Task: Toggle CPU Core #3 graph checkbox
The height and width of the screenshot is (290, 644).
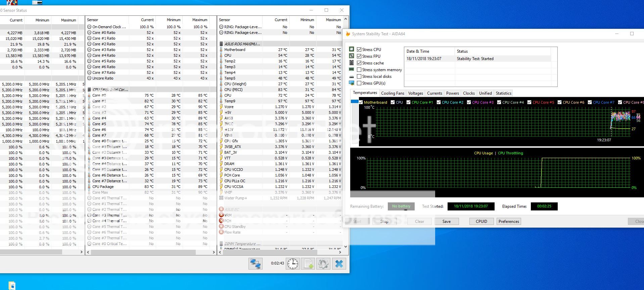Action: (x=469, y=102)
